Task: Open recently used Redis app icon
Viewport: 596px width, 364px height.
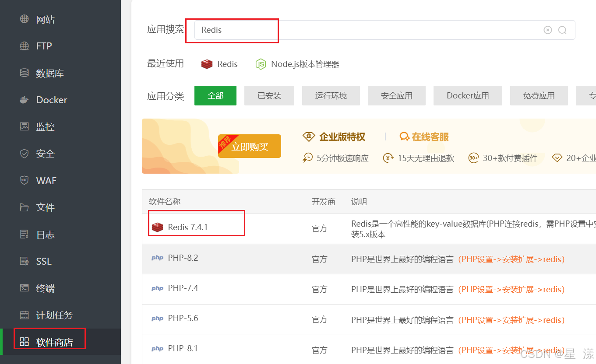Action: tap(207, 64)
